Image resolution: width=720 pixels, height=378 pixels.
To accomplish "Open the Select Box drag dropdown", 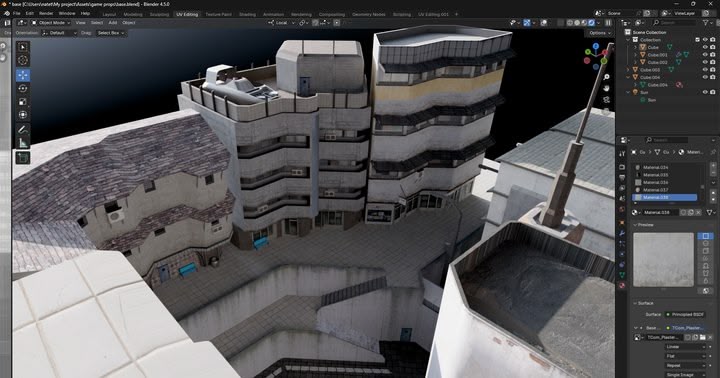I will pos(111,33).
